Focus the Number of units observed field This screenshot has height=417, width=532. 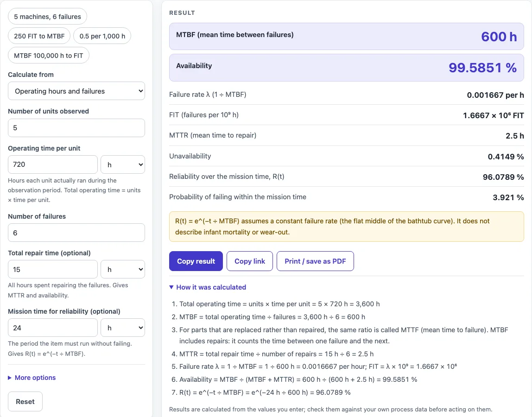click(x=76, y=128)
